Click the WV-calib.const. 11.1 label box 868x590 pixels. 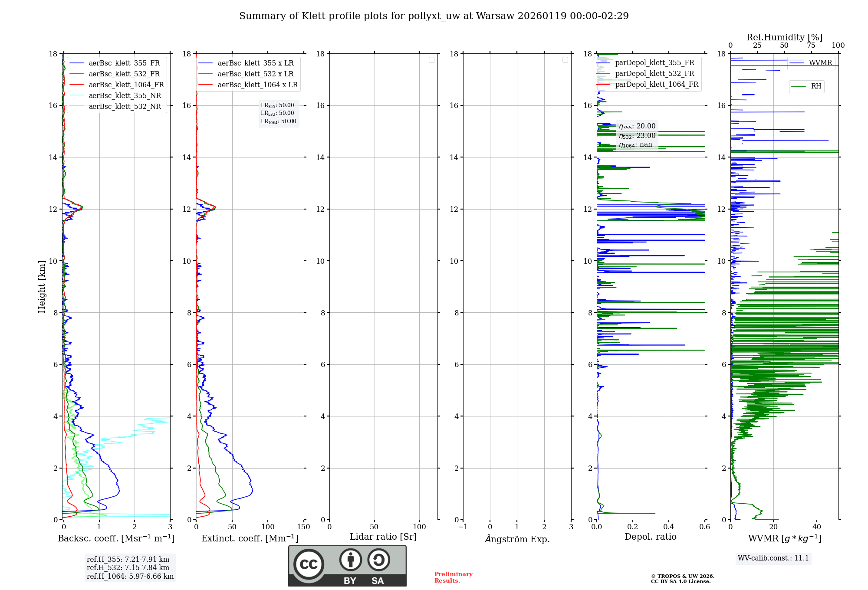pyautogui.click(x=773, y=558)
